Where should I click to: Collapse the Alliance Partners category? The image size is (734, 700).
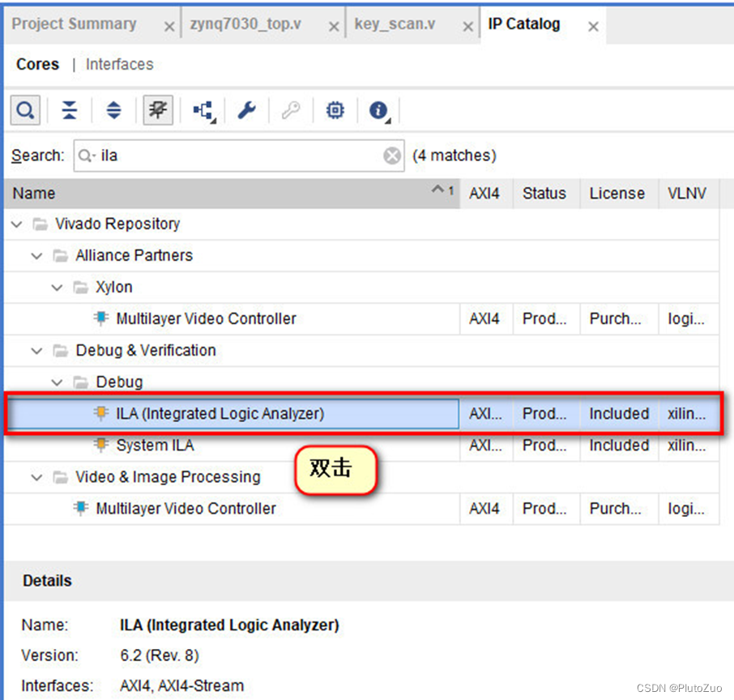coord(37,255)
